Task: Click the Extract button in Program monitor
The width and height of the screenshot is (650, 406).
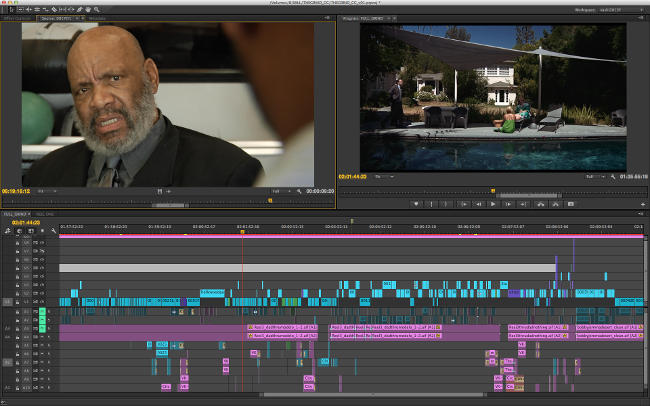Action: [555, 204]
